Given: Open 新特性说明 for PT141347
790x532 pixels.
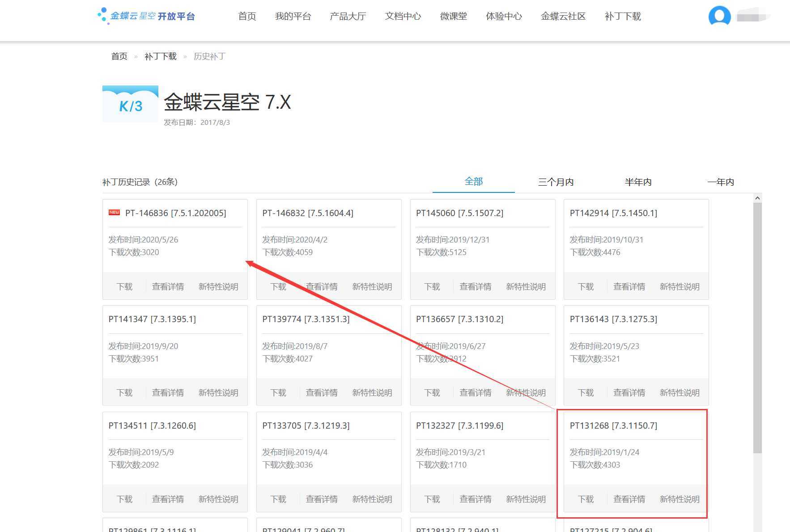Looking at the screenshot, I should (218, 393).
